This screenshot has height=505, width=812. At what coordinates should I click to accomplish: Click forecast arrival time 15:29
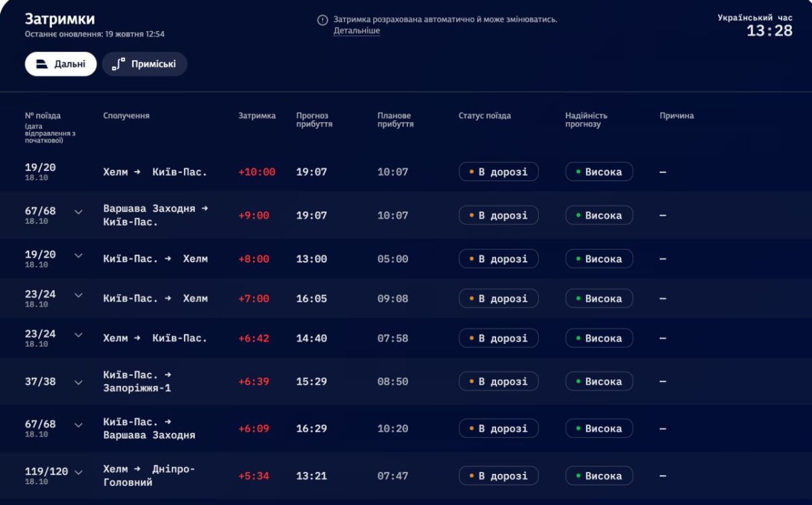[x=312, y=382]
